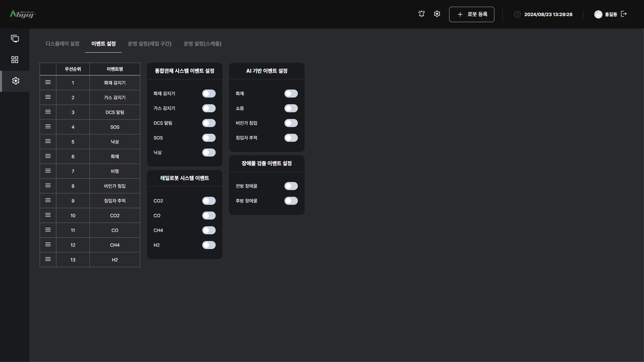Click the 이벤트명 column header
This screenshot has height=362, width=644.
115,69
